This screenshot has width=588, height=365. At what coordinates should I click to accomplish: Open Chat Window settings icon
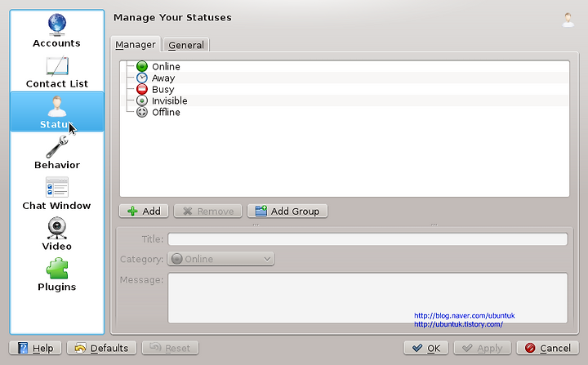click(57, 187)
